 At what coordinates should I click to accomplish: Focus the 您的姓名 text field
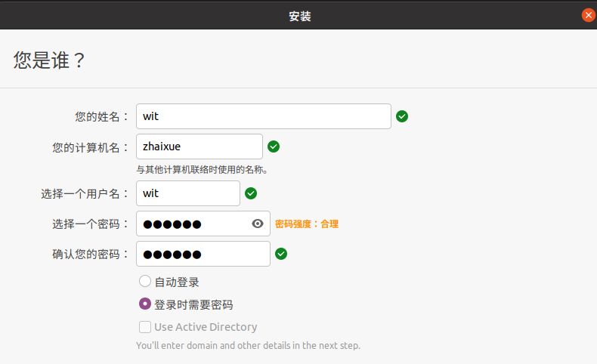pos(264,116)
